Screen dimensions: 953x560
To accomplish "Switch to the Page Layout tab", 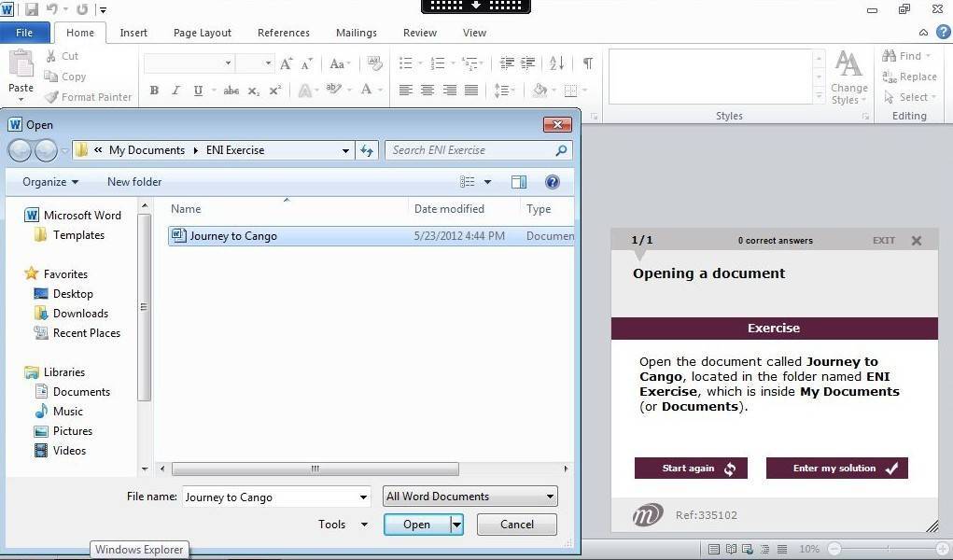I will pos(202,33).
